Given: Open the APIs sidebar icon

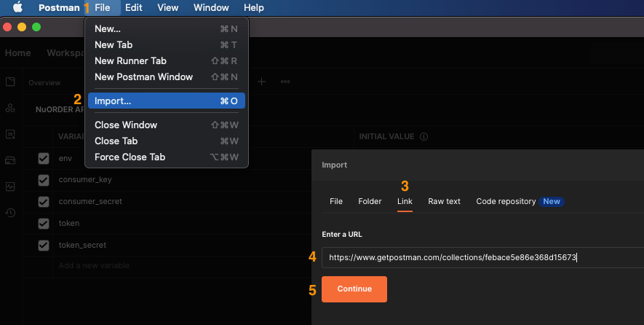Looking at the screenshot, I should pyautogui.click(x=10, y=108).
